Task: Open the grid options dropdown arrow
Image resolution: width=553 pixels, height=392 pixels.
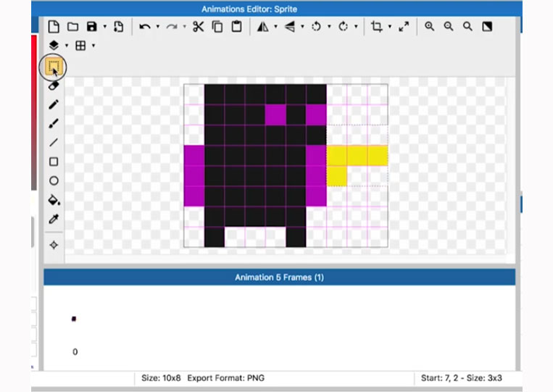Action: (93, 46)
